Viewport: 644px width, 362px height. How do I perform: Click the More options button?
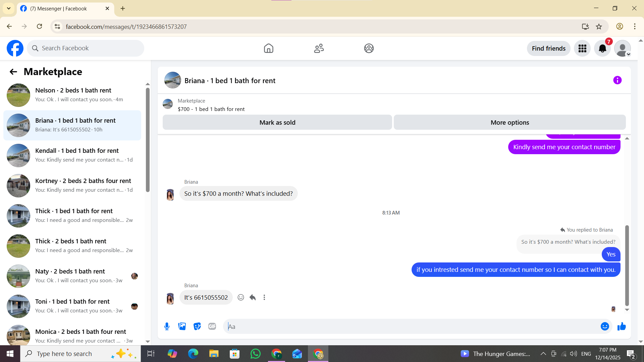pos(509,122)
